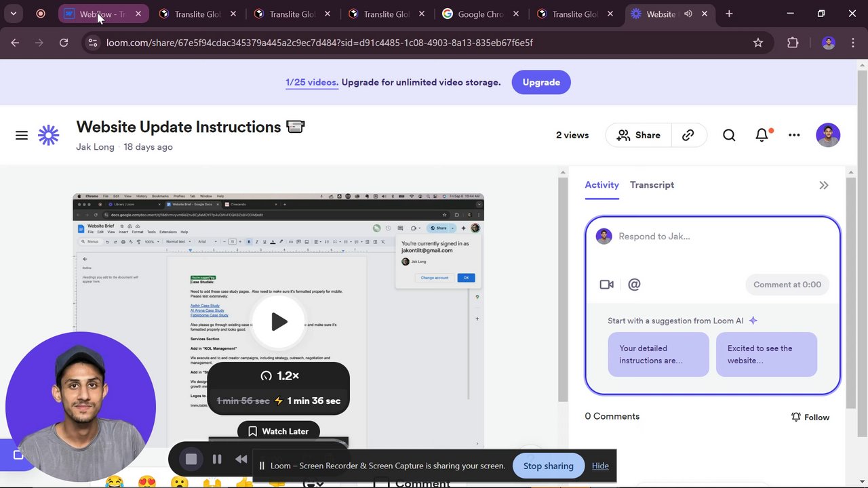868x488 pixels.
Task: Click the '18 days ago' timestamp
Action: coord(148,147)
